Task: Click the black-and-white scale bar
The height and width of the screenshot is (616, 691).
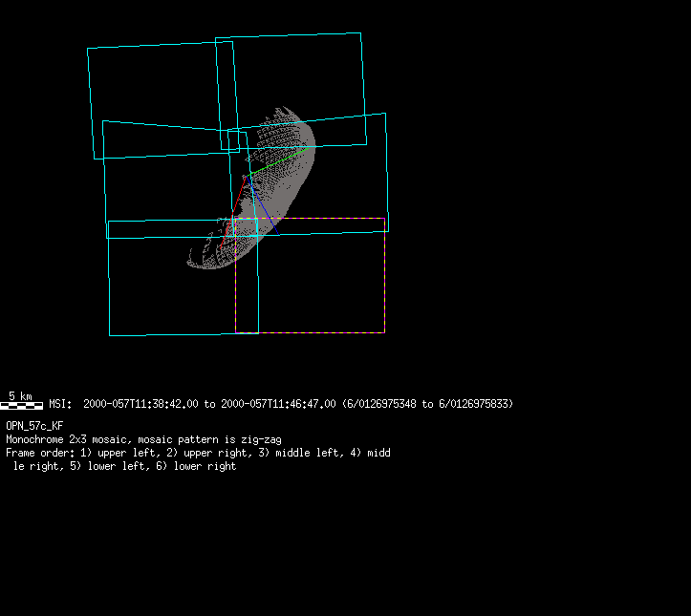Action: click(x=22, y=406)
